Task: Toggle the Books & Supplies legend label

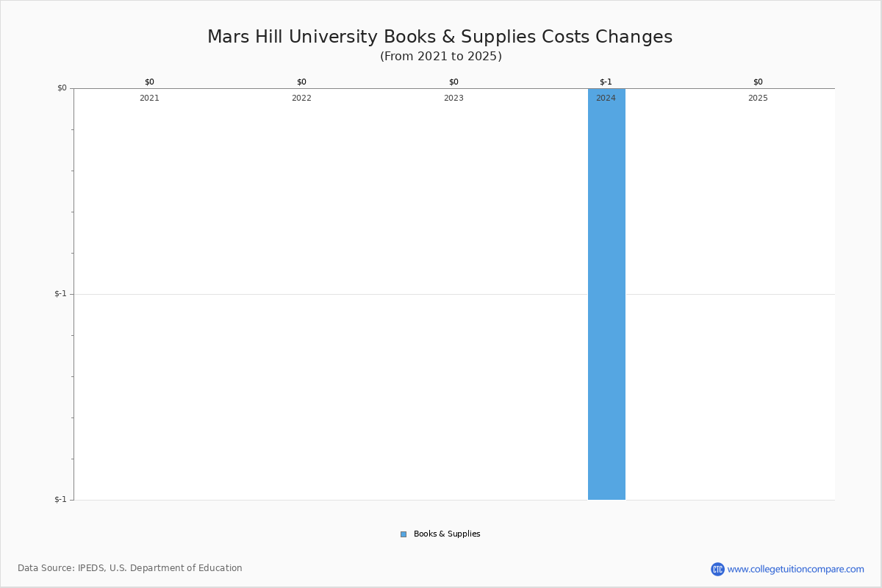Action: (447, 534)
